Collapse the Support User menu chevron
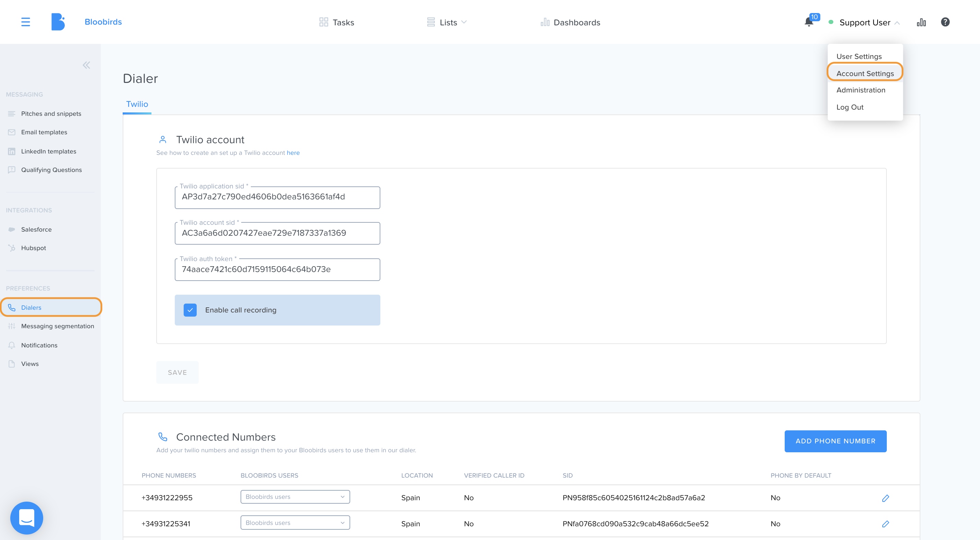The width and height of the screenshot is (980, 540). [897, 23]
